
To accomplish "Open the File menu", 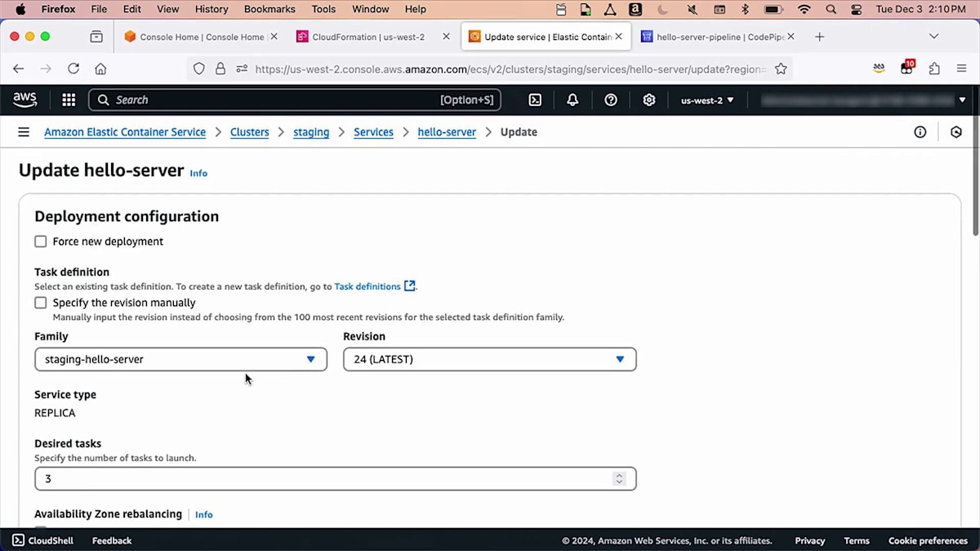I will [x=99, y=9].
